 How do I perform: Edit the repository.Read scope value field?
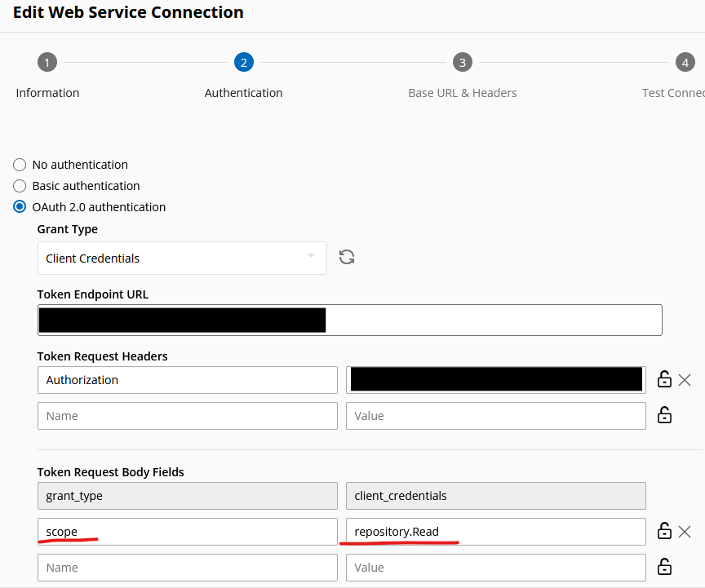[x=496, y=532]
